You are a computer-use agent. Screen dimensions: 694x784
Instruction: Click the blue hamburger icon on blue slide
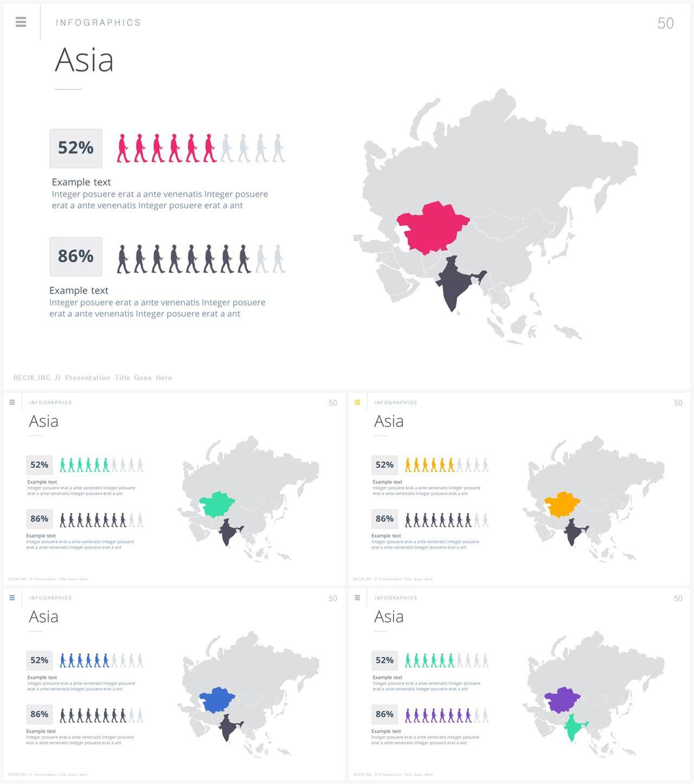pyautogui.click(x=12, y=598)
